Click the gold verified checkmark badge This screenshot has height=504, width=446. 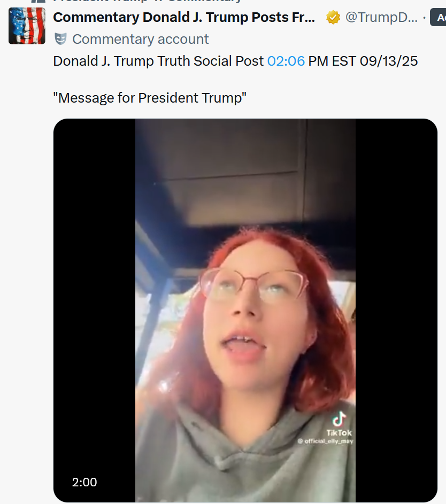pos(333,18)
